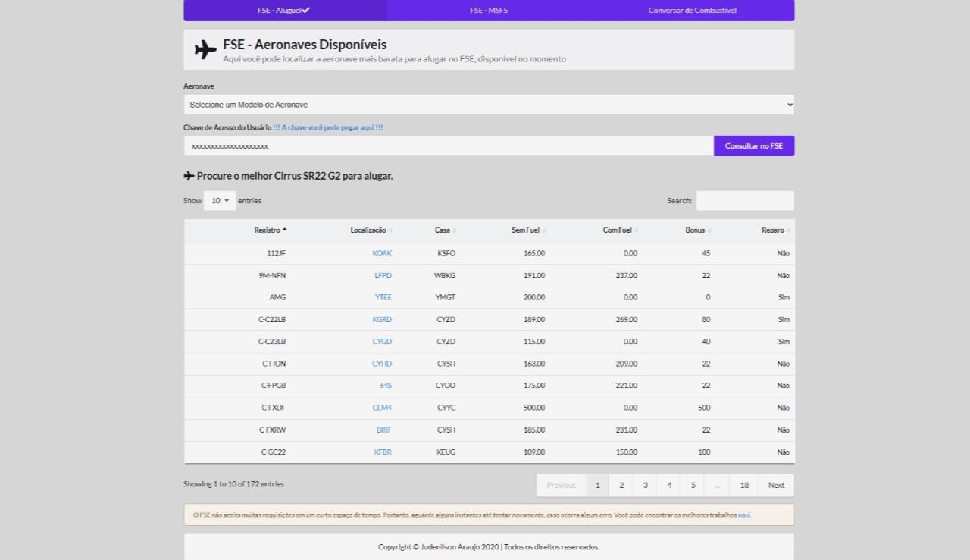Select the C-FXDF registration cell

(x=274, y=408)
